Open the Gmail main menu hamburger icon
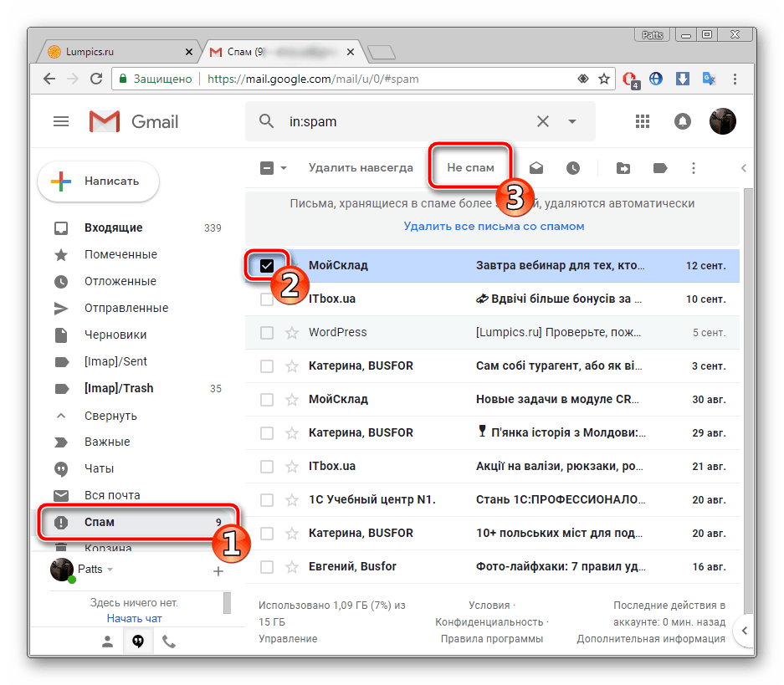 (x=61, y=121)
